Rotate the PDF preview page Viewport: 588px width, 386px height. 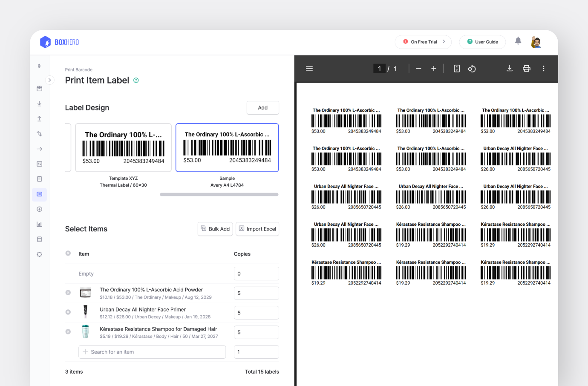click(472, 69)
